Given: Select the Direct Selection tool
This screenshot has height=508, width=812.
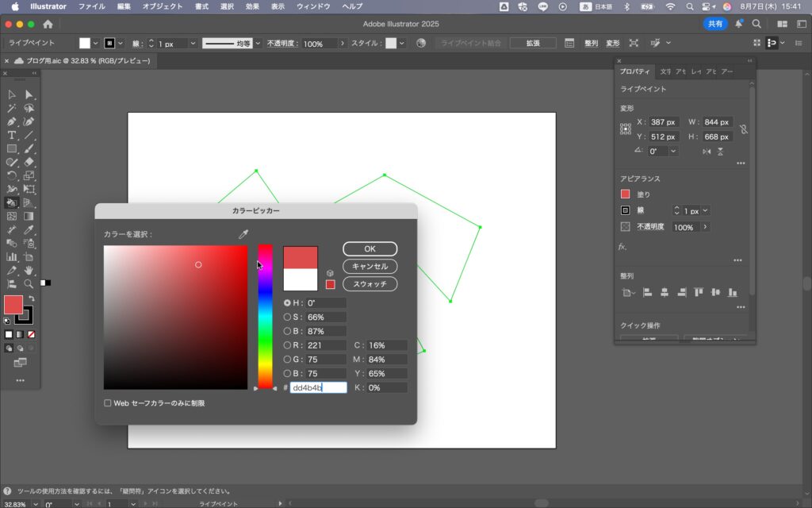Looking at the screenshot, I should click(29, 95).
